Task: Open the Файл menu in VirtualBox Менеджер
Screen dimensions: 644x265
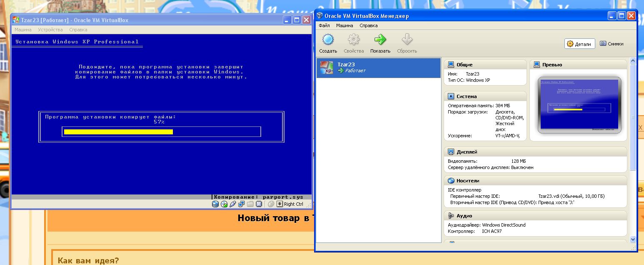Action: point(324,25)
